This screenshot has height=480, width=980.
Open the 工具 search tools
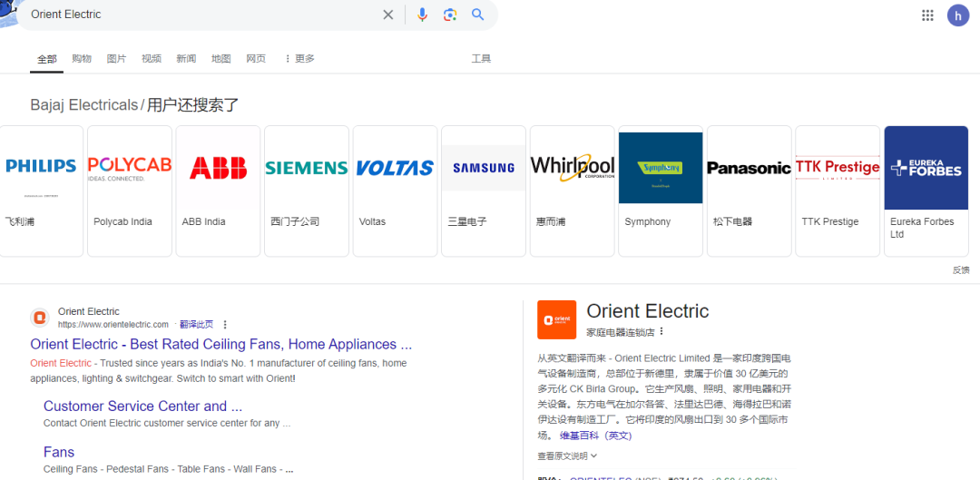[x=481, y=59]
